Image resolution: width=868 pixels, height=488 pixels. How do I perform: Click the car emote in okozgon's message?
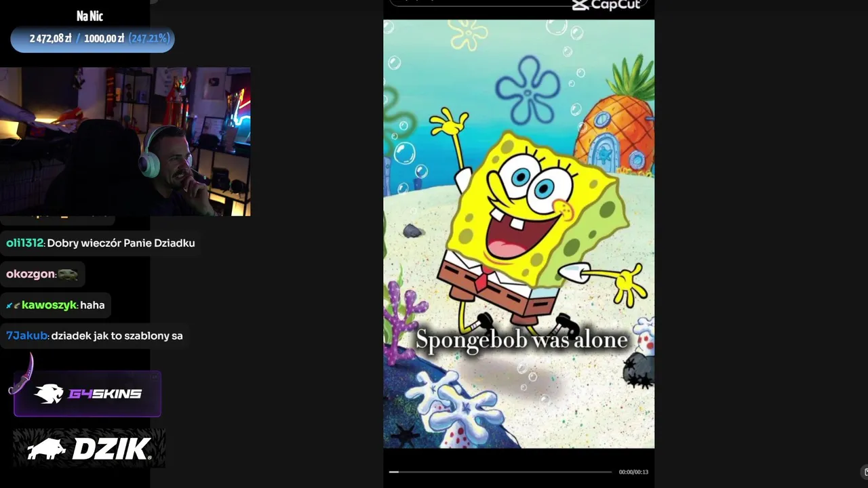[68, 274]
